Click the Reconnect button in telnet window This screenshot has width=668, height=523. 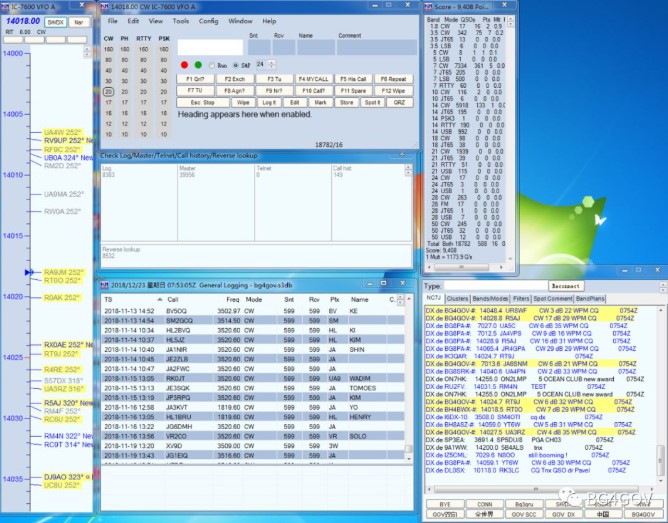tap(565, 286)
